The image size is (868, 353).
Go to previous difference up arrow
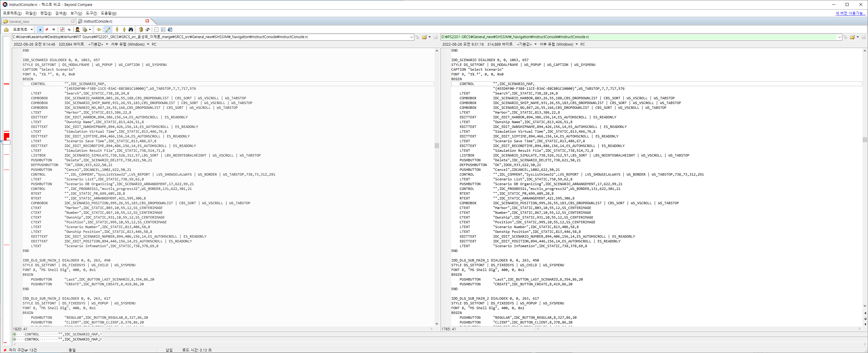(124, 30)
